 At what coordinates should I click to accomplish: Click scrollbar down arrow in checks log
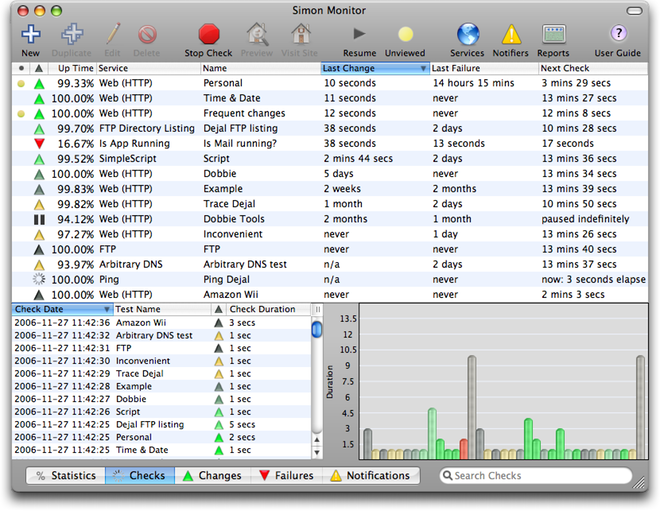pyautogui.click(x=317, y=452)
